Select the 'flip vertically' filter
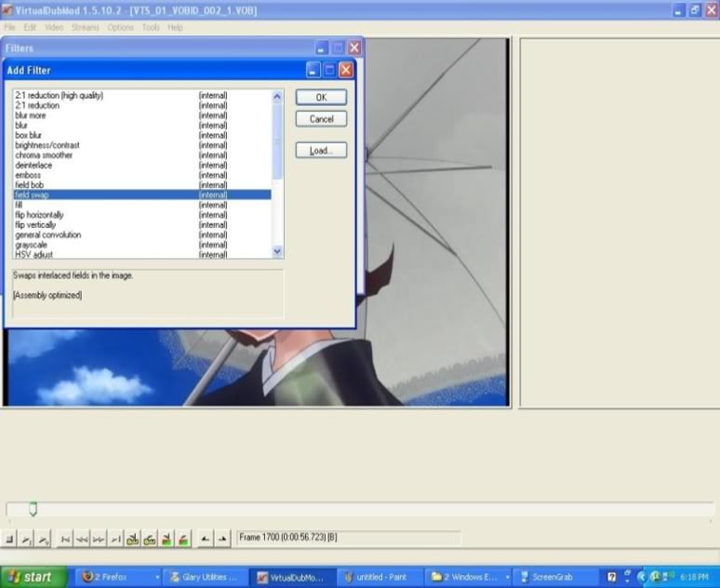Viewport: 720px width, 588px height. coord(142,224)
